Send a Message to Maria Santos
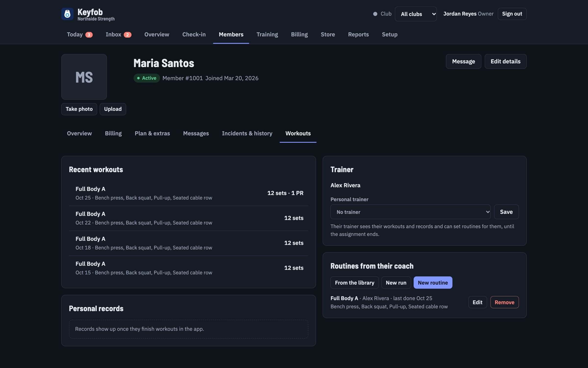Viewport: 588px width, 368px height. click(x=463, y=61)
